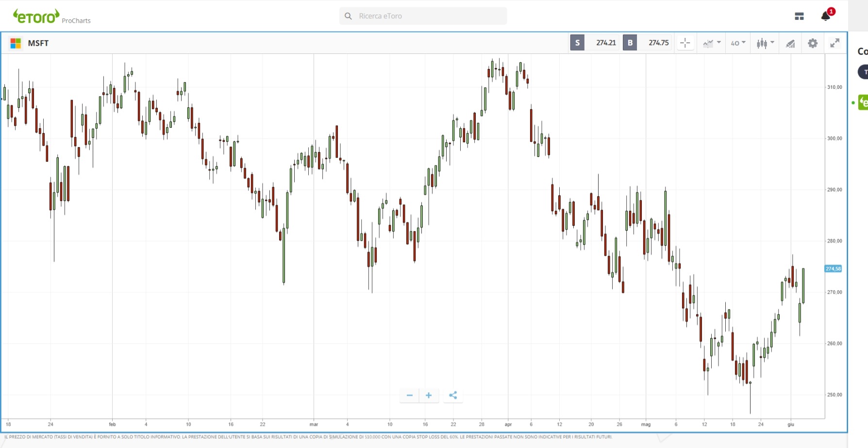Viewport: 868px width, 448px height.
Task: Click the 300.00 price axis label
Action: [835, 138]
